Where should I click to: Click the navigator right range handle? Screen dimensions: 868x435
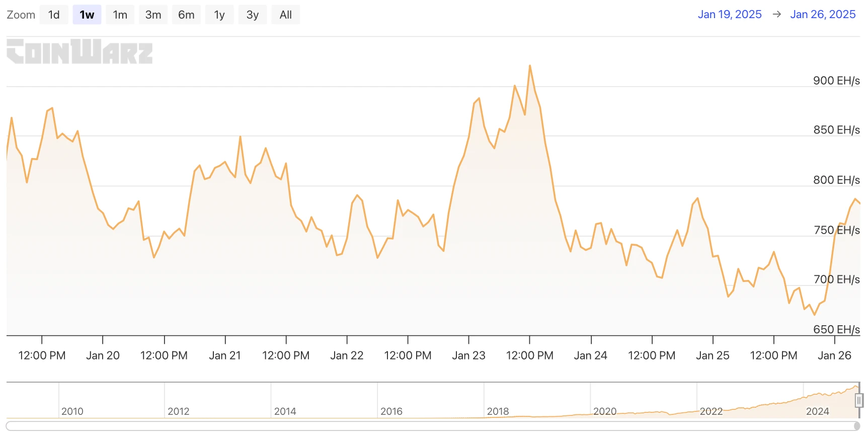[859, 400]
